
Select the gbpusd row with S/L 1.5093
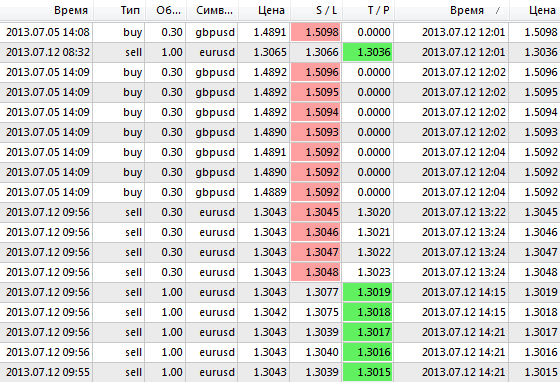[x=280, y=132]
